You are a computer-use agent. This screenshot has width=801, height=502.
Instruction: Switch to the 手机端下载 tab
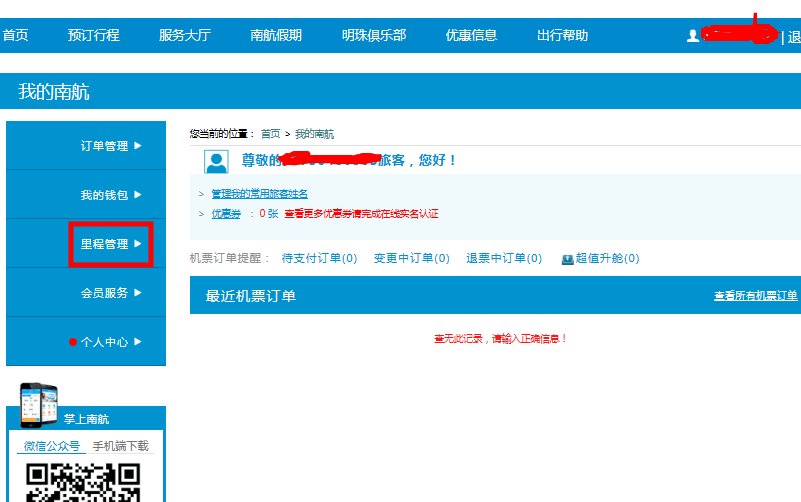[121, 446]
